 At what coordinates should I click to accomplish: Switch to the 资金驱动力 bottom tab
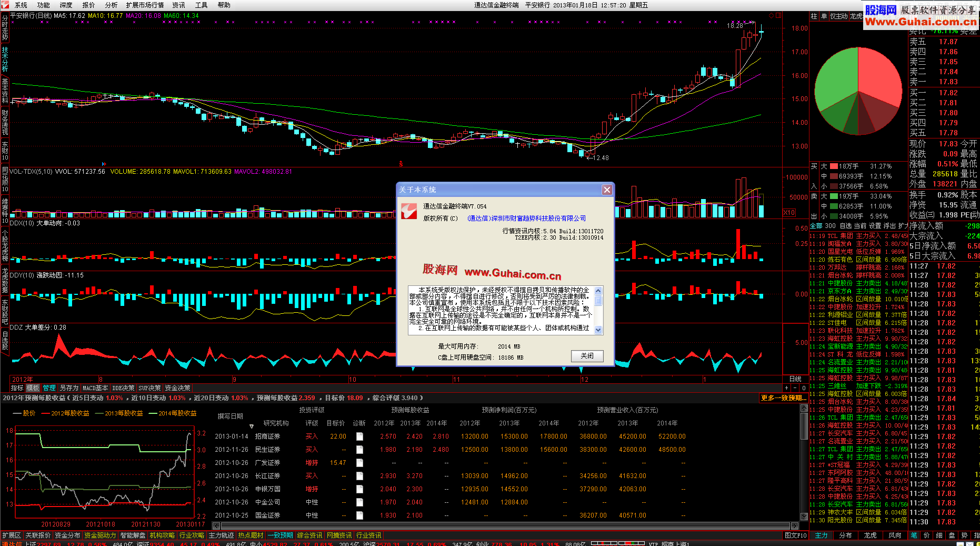tap(100, 535)
